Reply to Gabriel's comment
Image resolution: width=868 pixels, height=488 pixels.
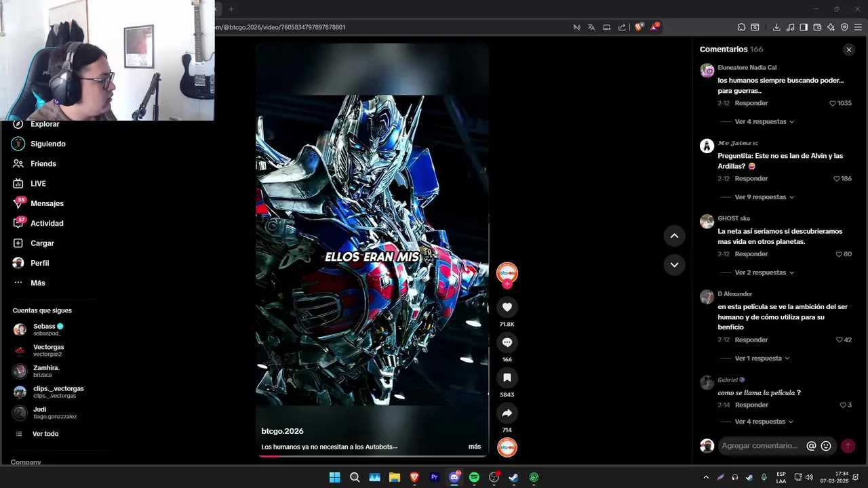[x=751, y=405]
